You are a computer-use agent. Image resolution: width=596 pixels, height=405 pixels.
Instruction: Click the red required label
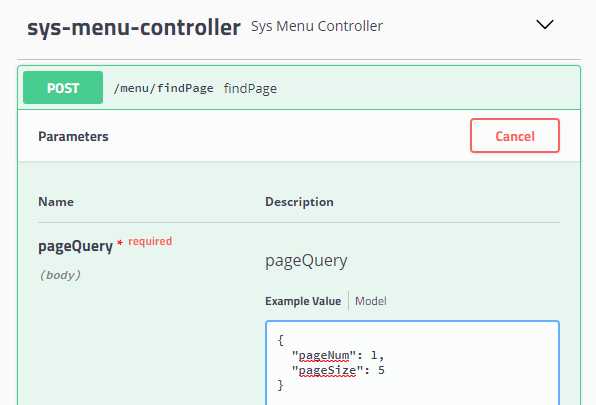tap(150, 242)
